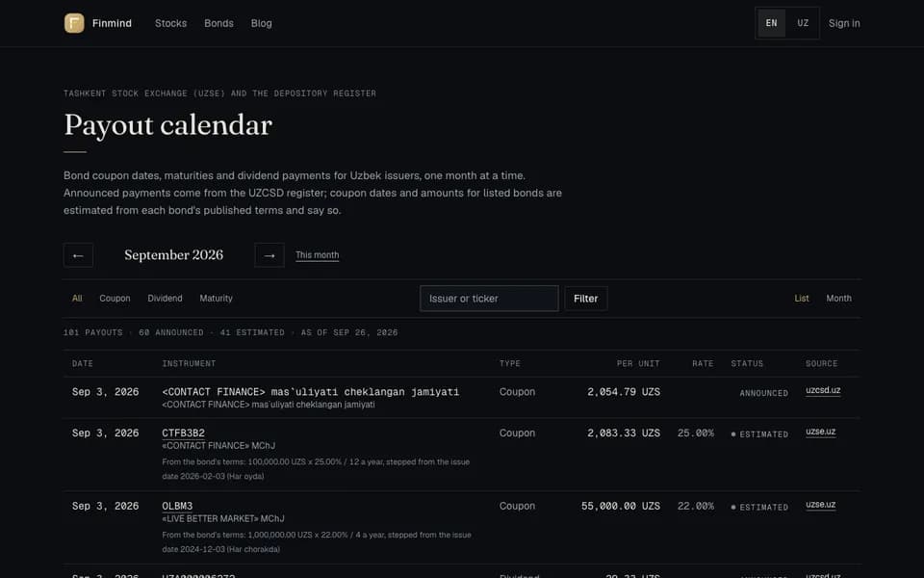
Task: Open the Finmind home link
Action: click(98, 23)
